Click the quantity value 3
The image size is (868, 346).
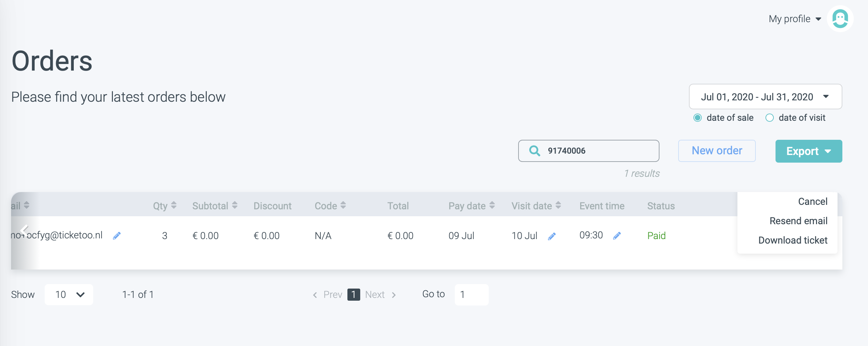165,236
